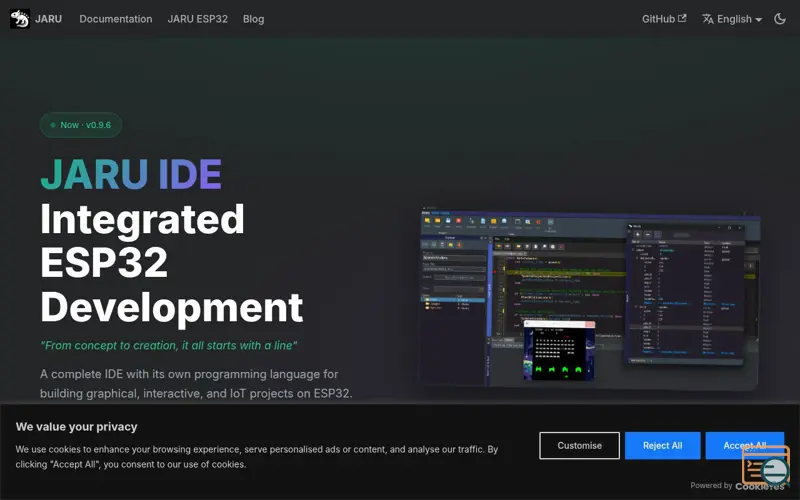This screenshot has height=500, width=800.
Task: Click the translate language icon
Action: (708, 19)
